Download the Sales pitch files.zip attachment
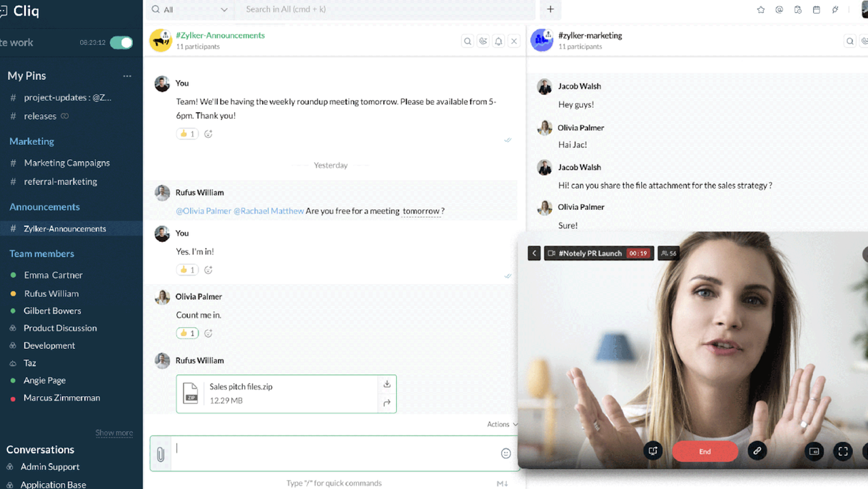 (387, 384)
